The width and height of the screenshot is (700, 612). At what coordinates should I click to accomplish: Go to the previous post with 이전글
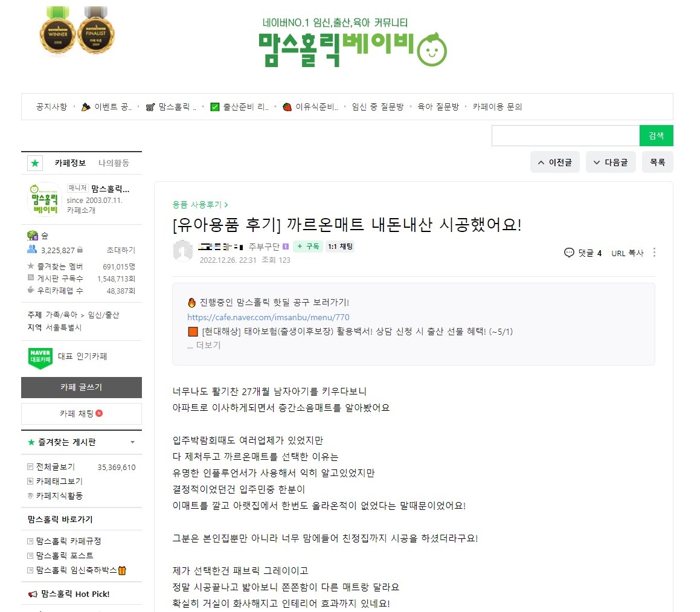(x=555, y=162)
